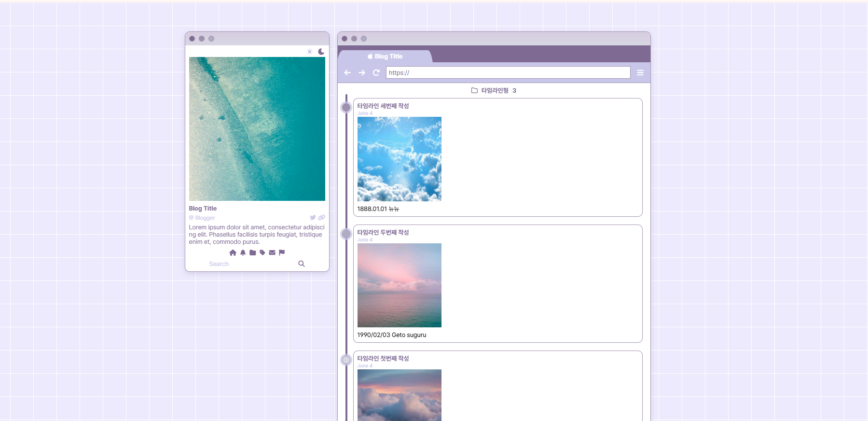Open the envelope guestbook icon
The image size is (868, 421).
coord(272,253)
